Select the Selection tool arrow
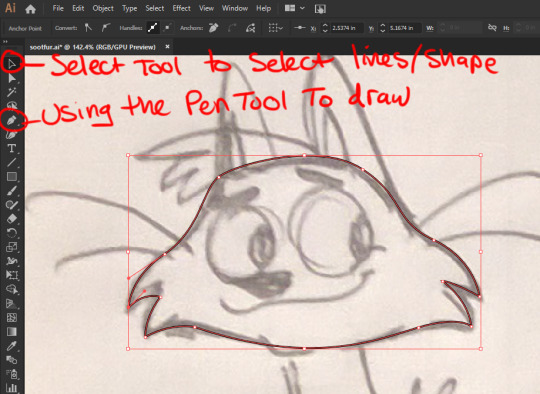The width and height of the screenshot is (540, 394). point(12,64)
